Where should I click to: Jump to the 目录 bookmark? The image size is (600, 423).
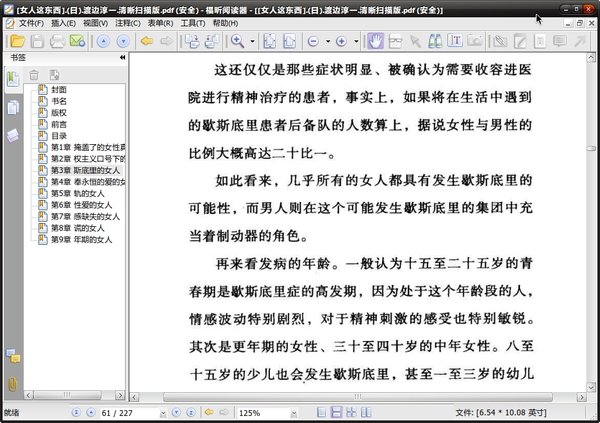59,136
